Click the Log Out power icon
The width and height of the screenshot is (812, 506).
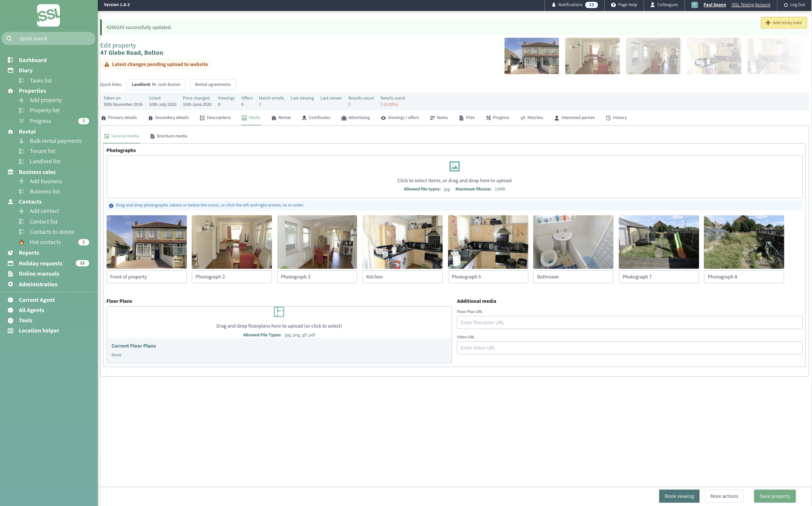tap(786, 5)
